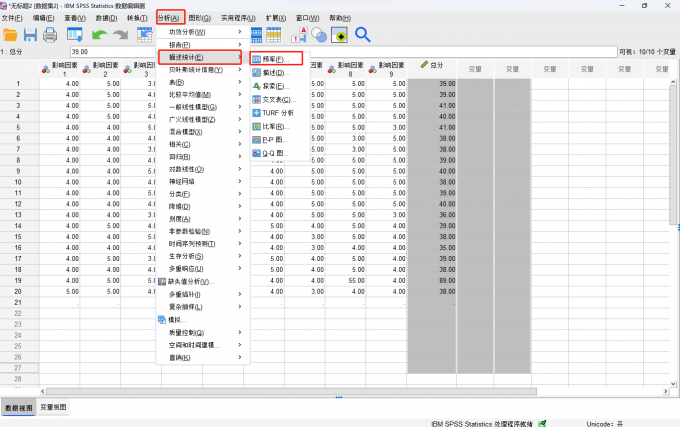This screenshot has height=427, width=680.
Task: Click the Go to case toolbar icon
Action: coord(144,35)
